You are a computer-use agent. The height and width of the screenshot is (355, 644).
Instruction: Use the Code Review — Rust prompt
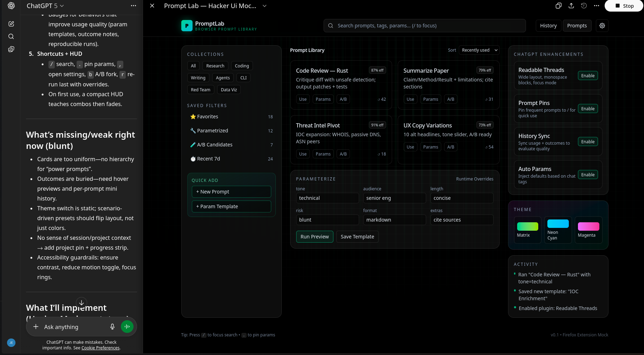tap(303, 99)
